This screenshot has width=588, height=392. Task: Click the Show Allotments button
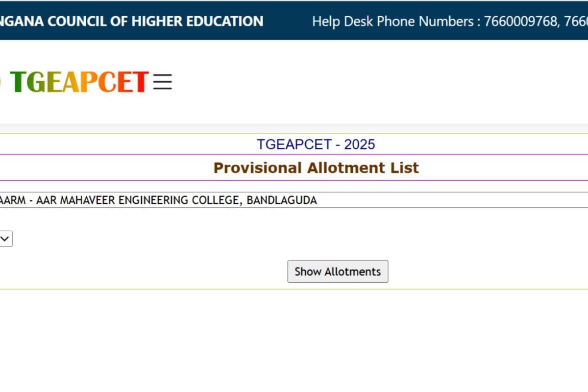click(338, 271)
